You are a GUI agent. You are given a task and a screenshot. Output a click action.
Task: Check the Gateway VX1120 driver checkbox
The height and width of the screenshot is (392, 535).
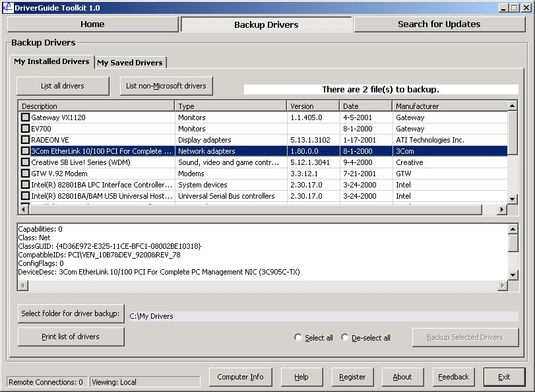click(x=25, y=117)
